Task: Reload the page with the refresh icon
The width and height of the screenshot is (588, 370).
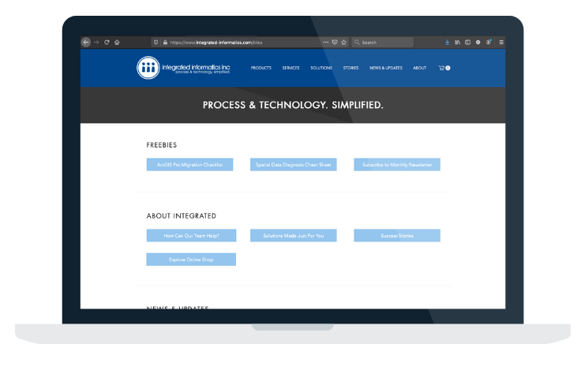Action: pos(107,43)
